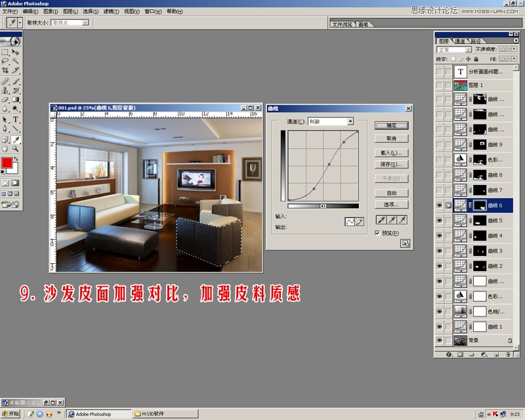Click the 确定 button in Curves dialog
Image resolution: width=525 pixels, height=420 pixels.
pyautogui.click(x=391, y=125)
